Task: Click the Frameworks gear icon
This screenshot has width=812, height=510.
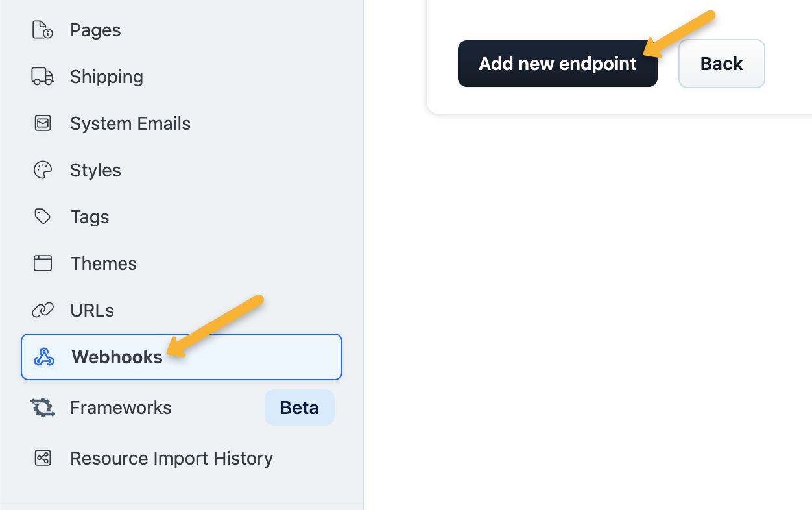Action: [43, 407]
